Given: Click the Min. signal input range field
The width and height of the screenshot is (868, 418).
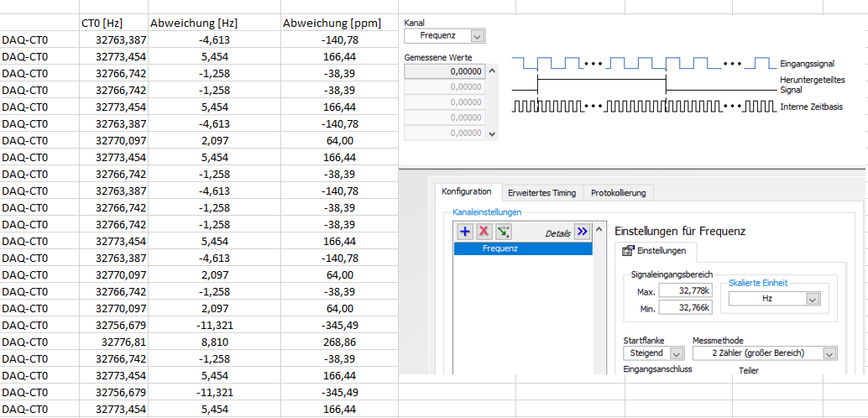Looking at the screenshot, I should 686,307.
